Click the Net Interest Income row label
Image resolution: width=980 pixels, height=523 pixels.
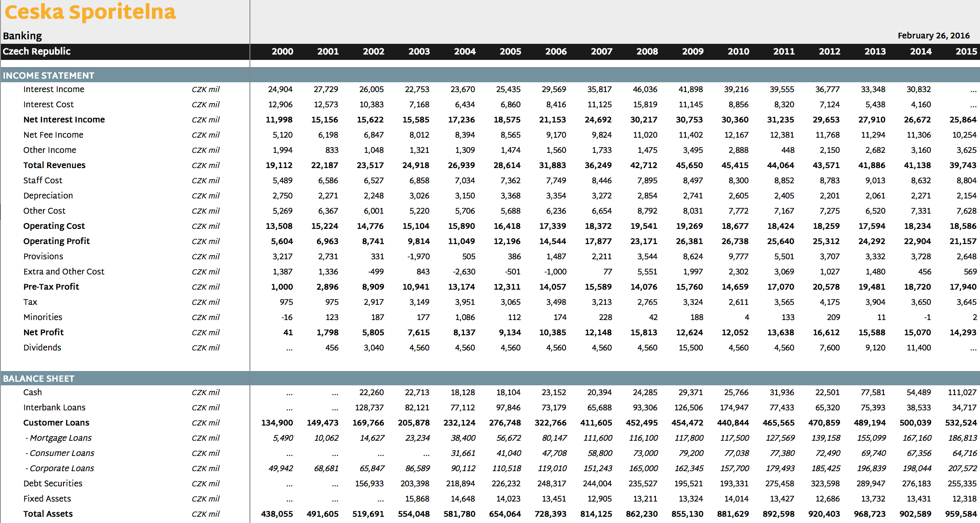[64, 120]
